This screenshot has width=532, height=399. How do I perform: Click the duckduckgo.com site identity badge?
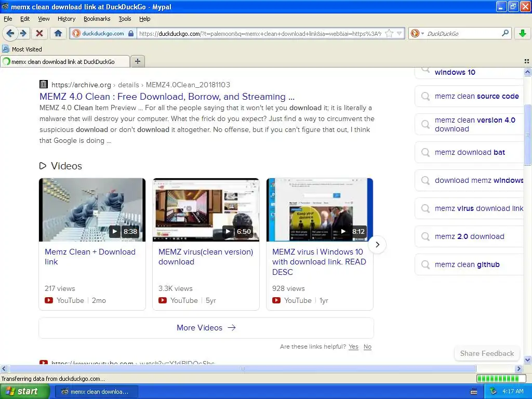(x=103, y=34)
